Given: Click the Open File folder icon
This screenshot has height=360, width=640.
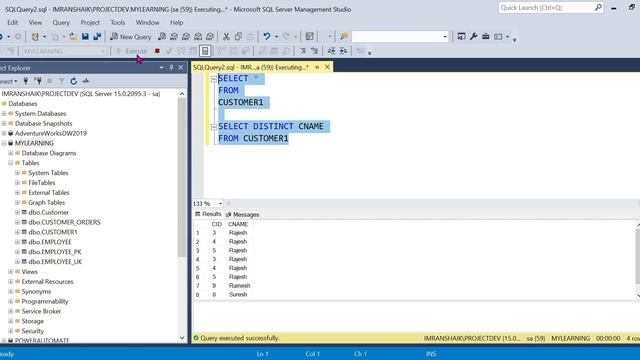Looking at the screenshot, I should 73,37.
